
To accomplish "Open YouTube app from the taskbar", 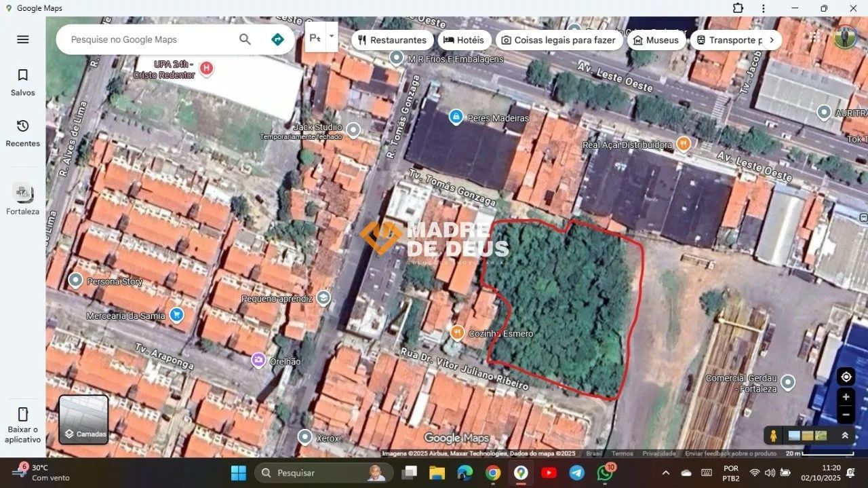I will click(549, 472).
